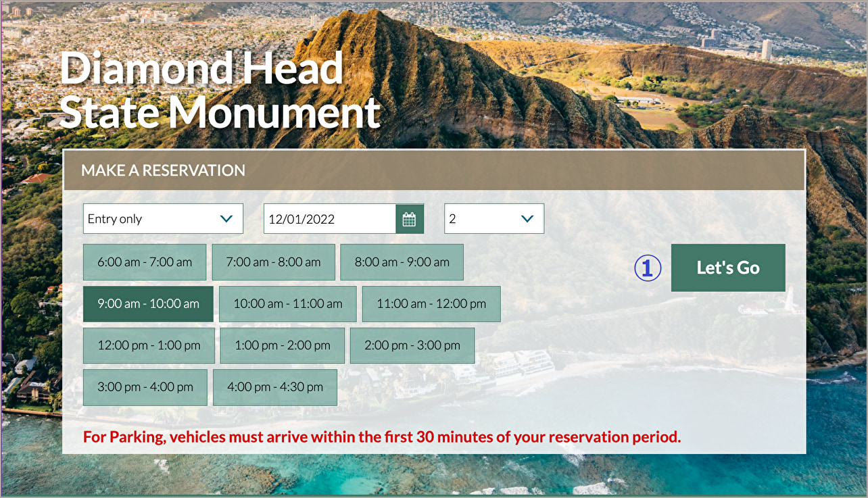This screenshot has width=868, height=498.
Task: Select the 12:00 pm - 1:00 pm slot
Action: [x=149, y=345]
